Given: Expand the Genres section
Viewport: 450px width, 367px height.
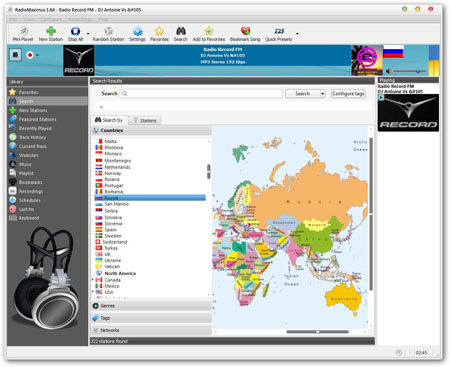Looking at the screenshot, I should (x=151, y=306).
